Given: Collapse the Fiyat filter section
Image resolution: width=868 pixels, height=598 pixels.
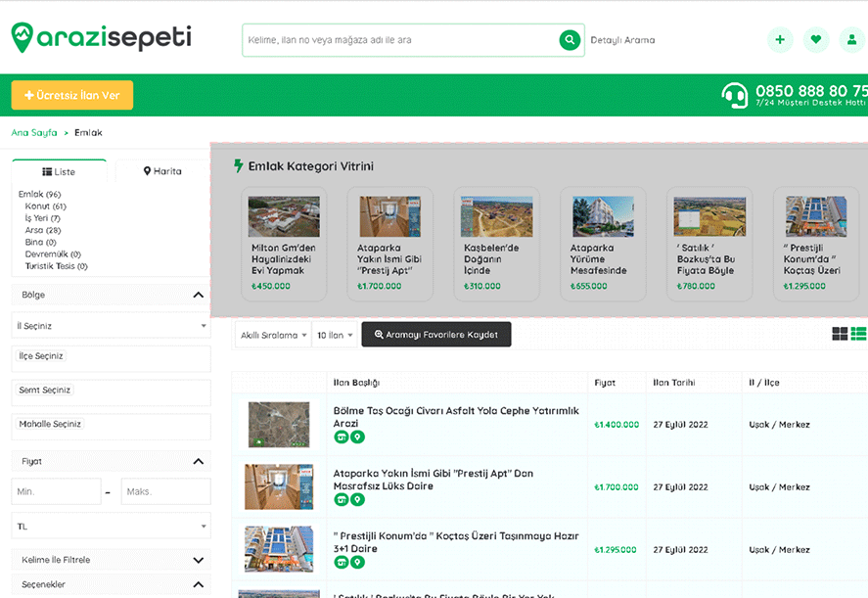Looking at the screenshot, I should click(x=198, y=461).
